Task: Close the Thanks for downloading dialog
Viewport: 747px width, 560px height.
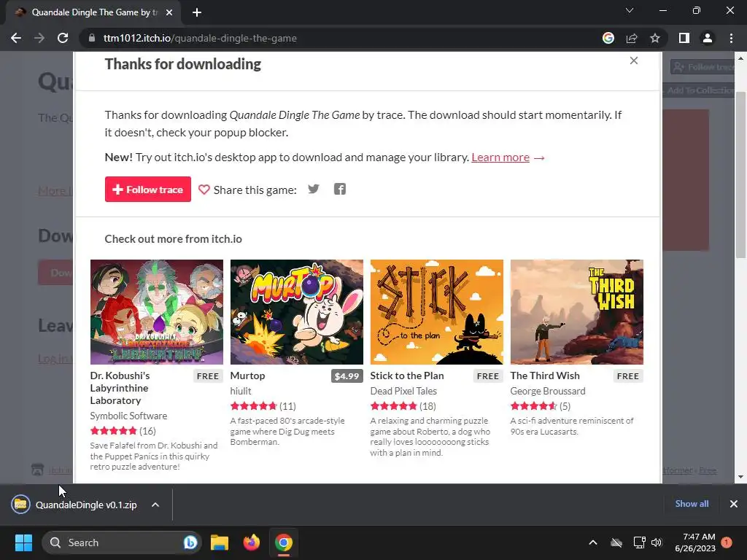Action: (x=634, y=61)
